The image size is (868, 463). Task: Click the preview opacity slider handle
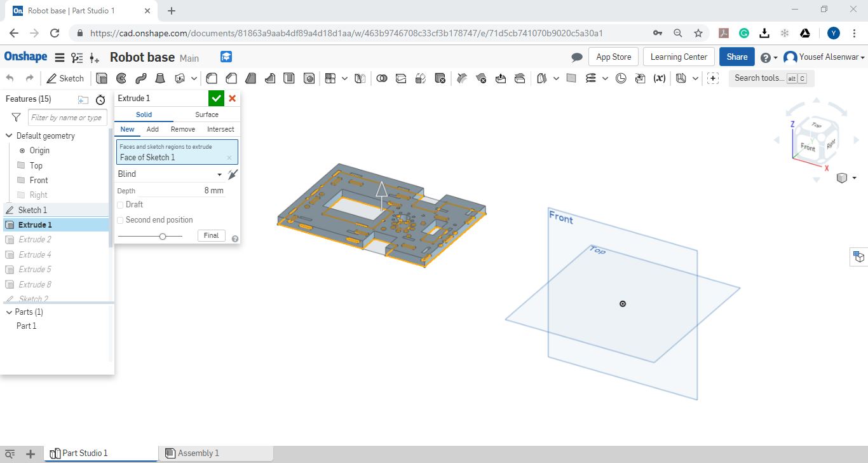(x=163, y=236)
